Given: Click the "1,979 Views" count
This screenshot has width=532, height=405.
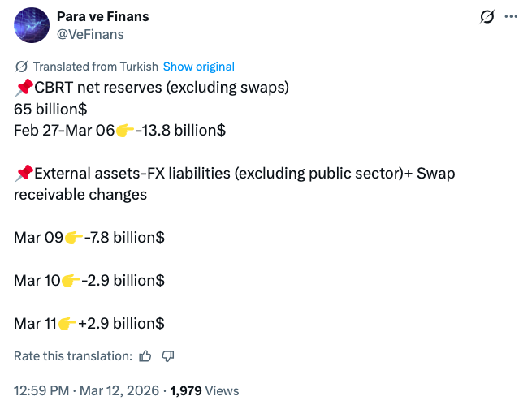Looking at the screenshot, I should [205, 390].
